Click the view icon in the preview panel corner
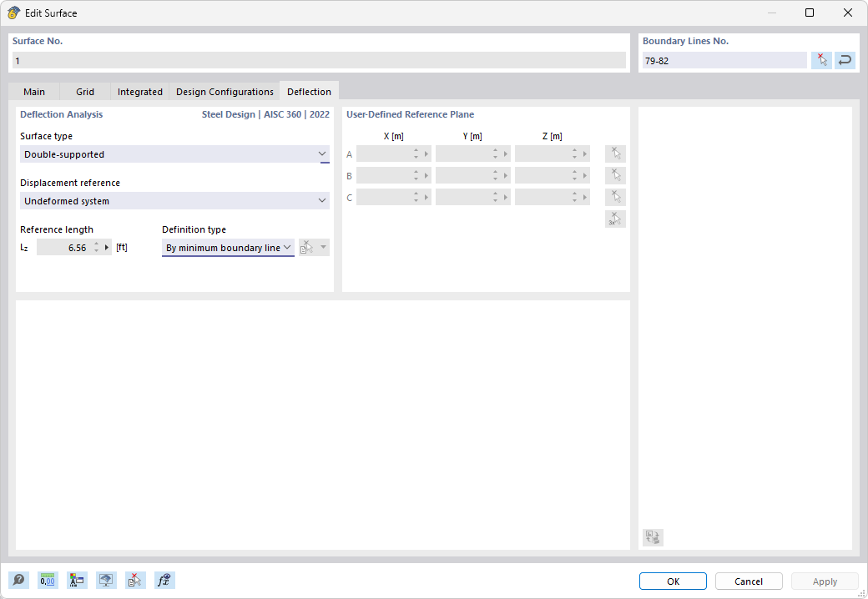Image resolution: width=868 pixels, height=599 pixels. pyautogui.click(x=653, y=537)
